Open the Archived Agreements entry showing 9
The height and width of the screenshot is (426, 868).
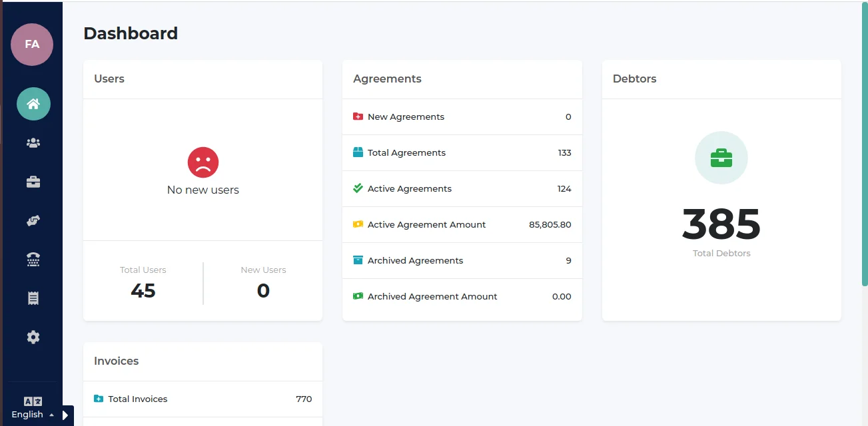pyautogui.click(x=462, y=260)
